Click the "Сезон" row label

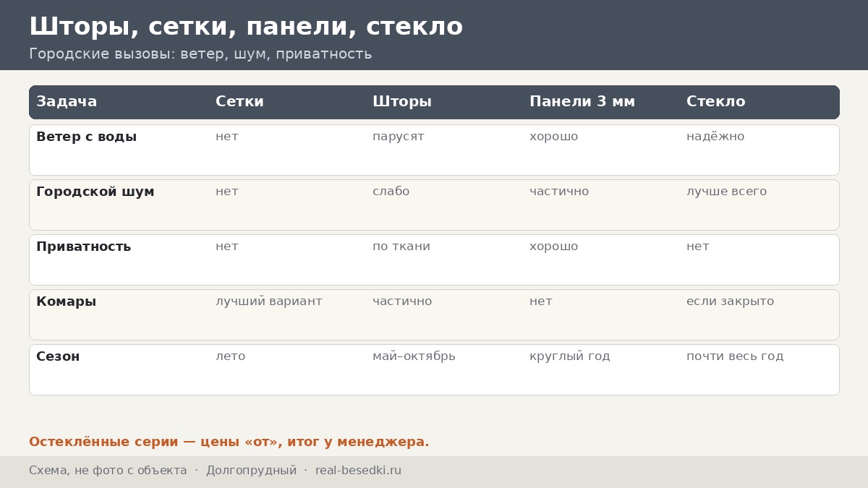coord(58,356)
